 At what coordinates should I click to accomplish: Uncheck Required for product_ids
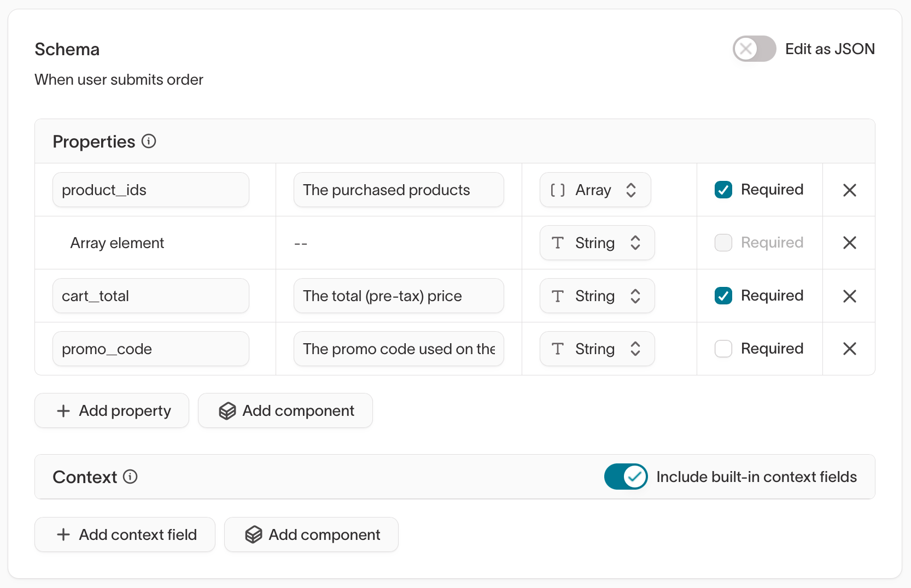(x=723, y=190)
